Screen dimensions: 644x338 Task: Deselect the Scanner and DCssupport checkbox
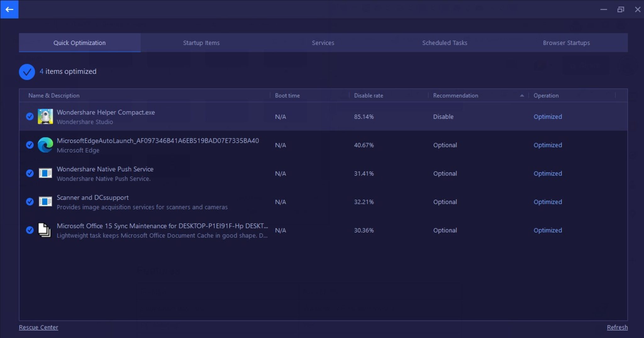point(30,202)
